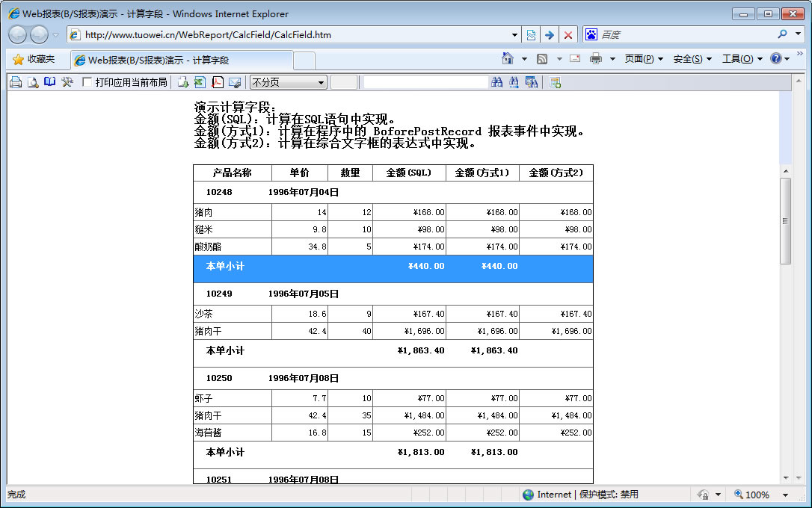Screen dimensions: 812x508
Task: Go to the IE home page
Action: (x=508, y=59)
